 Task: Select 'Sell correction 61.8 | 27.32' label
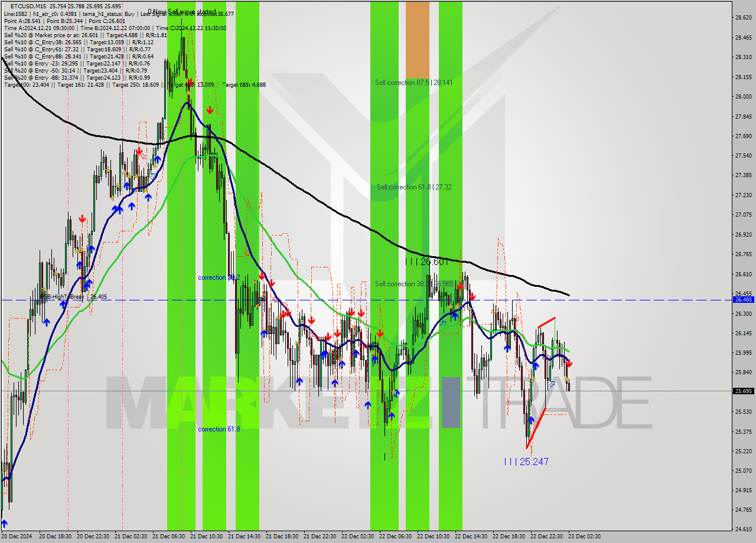pos(414,187)
